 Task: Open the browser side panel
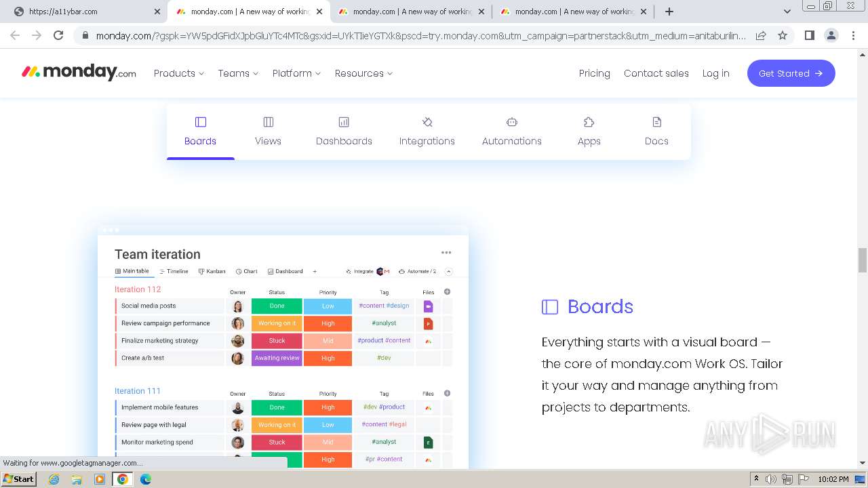pos(809,35)
